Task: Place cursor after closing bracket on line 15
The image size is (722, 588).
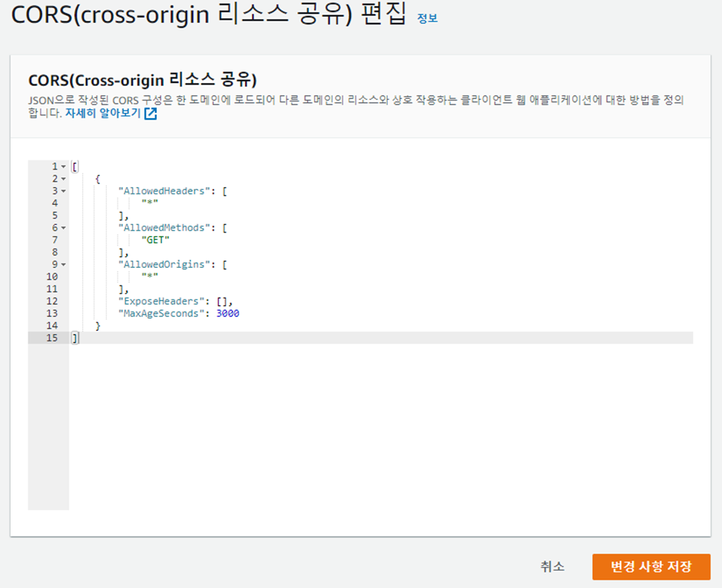Action: click(x=80, y=339)
